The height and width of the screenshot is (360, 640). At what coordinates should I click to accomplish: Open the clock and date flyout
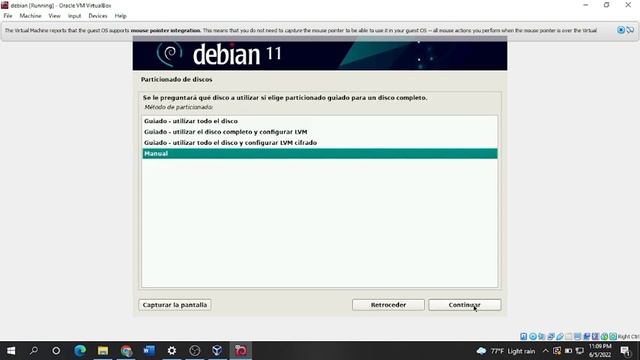(600, 351)
